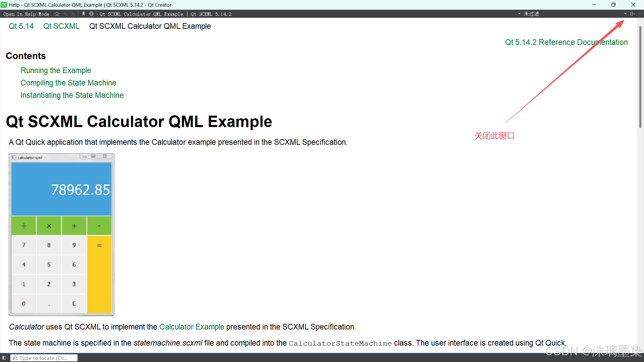644x362 pixels.
Task: Click the Qt SCXML Calculator QML Example breadcrumb text
Action: click(150, 26)
